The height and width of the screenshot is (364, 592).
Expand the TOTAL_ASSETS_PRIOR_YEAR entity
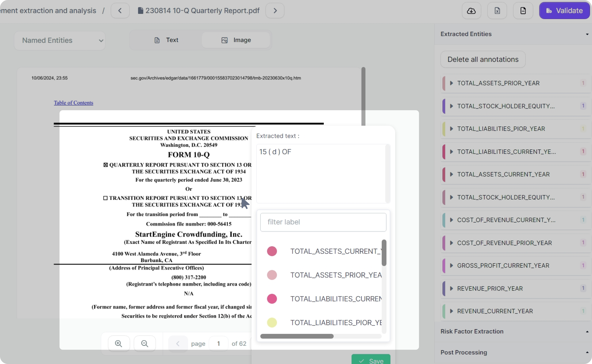point(452,83)
